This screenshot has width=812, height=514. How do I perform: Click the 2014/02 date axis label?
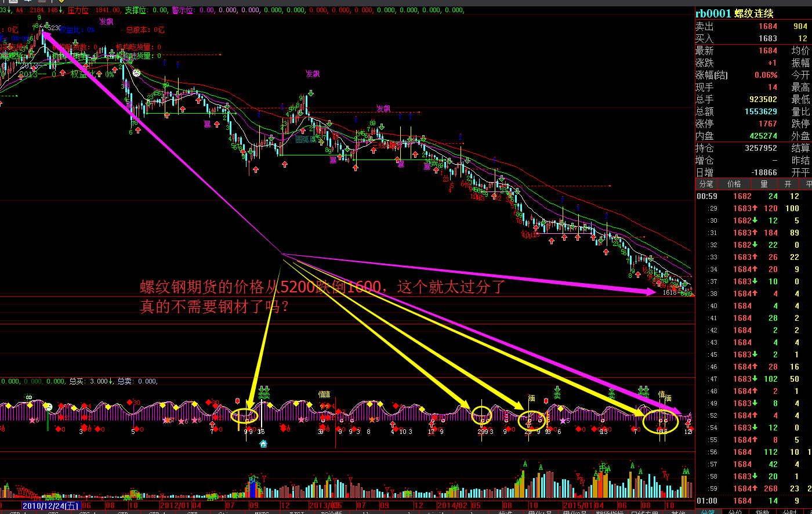click(x=453, y=506)
